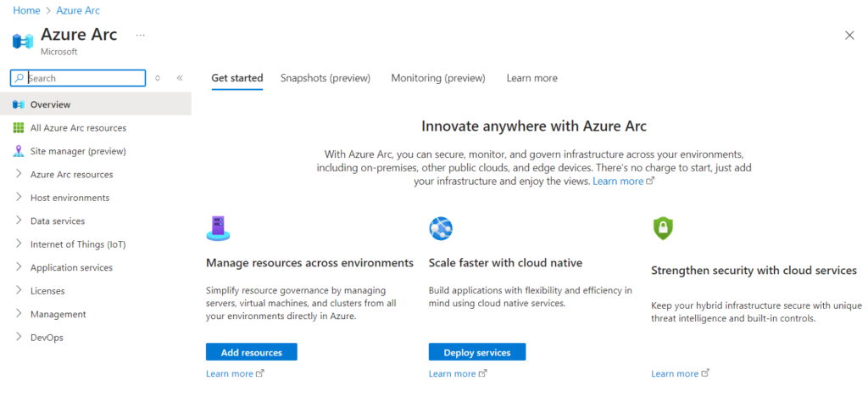The height and width of the screenshot is (403, 868).
Task: Click the Azure Arc logo icon in header
Action: coord(23,41)
